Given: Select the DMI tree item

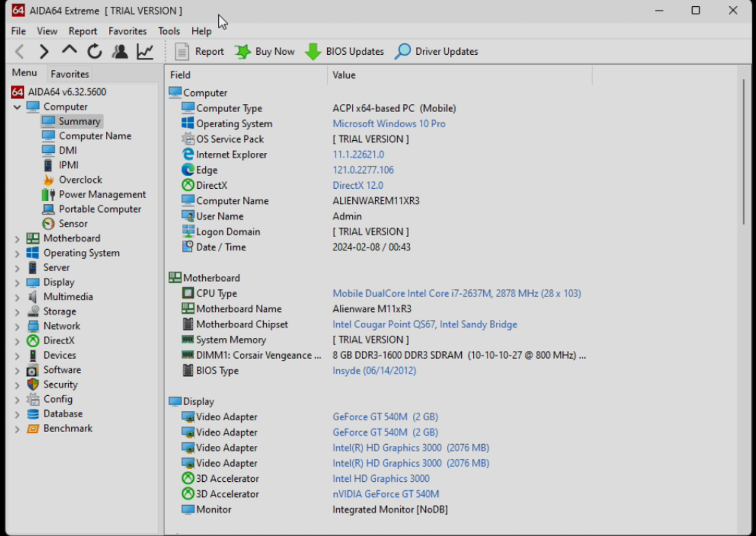Looking at the screenshot, I should coord(59,150).
